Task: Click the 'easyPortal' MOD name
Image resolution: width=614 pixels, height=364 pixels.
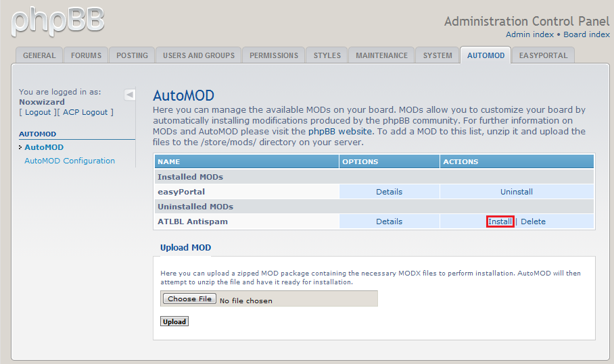Action: pos(181,192)
